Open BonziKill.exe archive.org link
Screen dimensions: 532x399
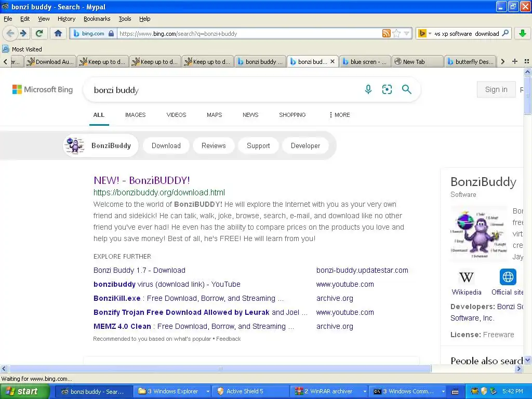188,298
